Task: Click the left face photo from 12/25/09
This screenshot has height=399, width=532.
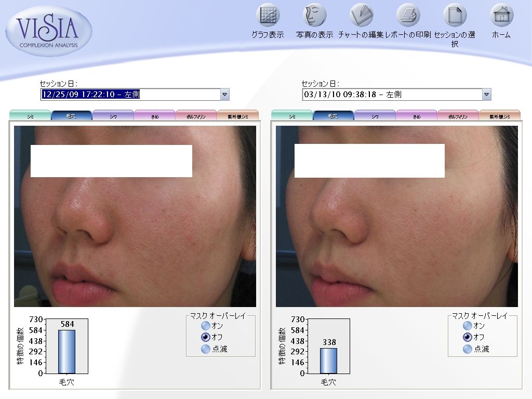Action: pos(135,217)
